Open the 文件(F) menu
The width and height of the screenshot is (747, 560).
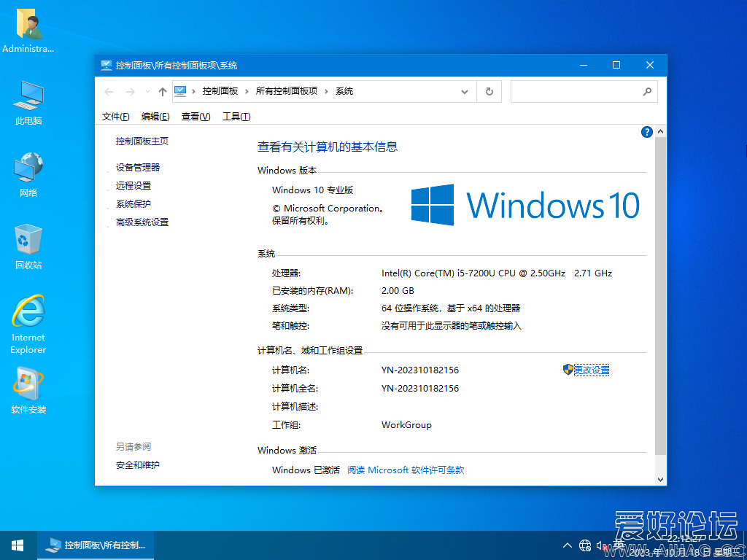click(x=115, y=116)
